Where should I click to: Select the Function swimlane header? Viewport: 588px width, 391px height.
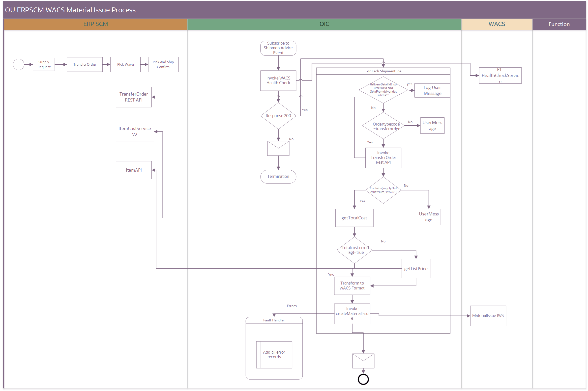(x=559, y=24)
